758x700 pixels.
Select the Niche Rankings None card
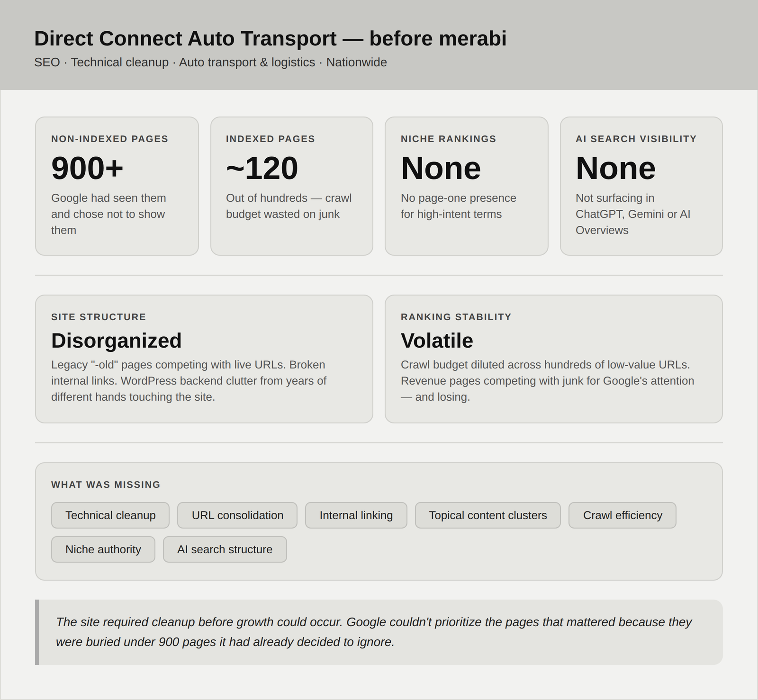pos(467,186)
